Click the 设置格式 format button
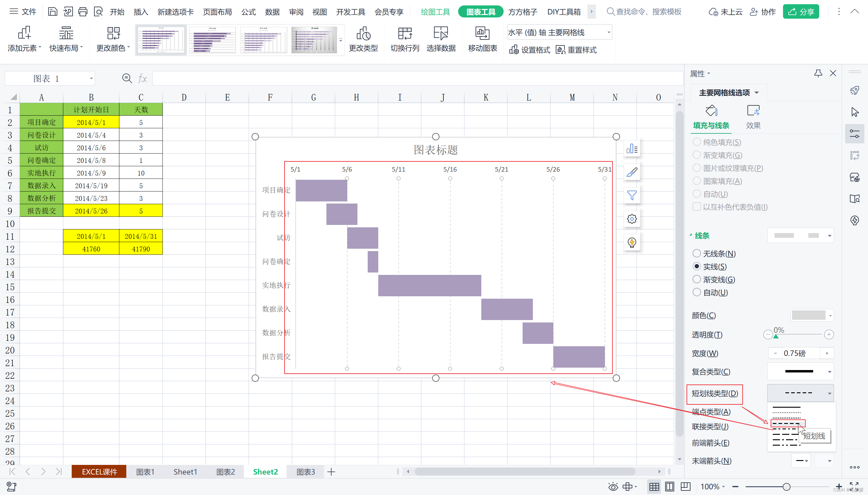Image resolution: width=868 pixels, height=495 pixels. pyautogui.click(x=530, y=50)
